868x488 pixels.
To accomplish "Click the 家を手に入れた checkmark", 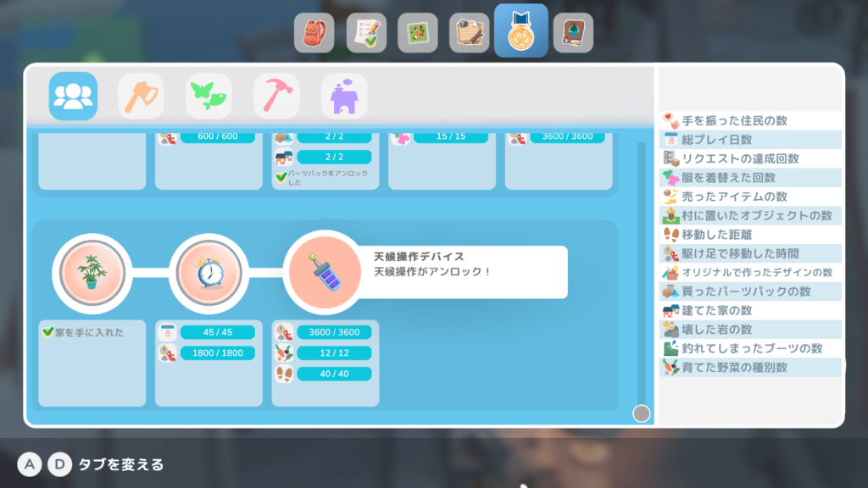I will pyautogui.click(x=48, y=332).
